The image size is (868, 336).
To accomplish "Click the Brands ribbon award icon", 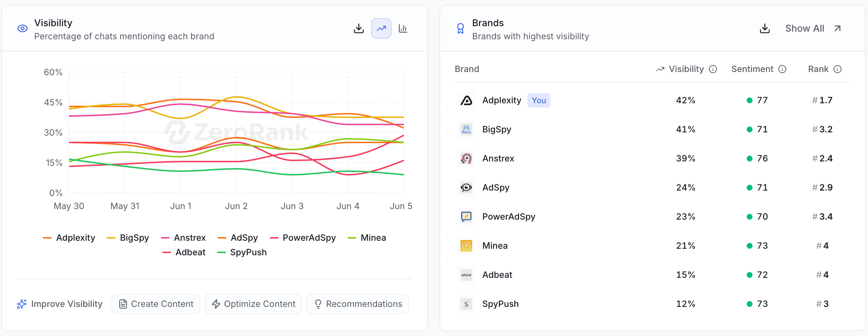I will [461, 28].
